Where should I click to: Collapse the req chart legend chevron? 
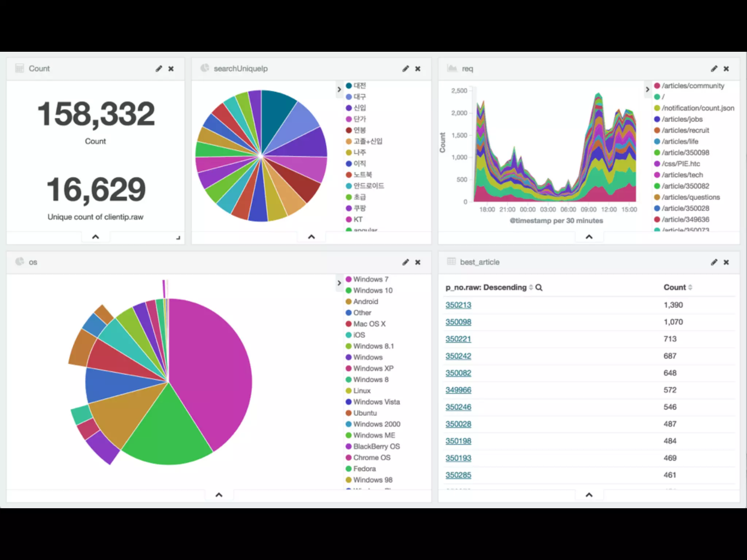pyautogui.click(x=647, y=89)
